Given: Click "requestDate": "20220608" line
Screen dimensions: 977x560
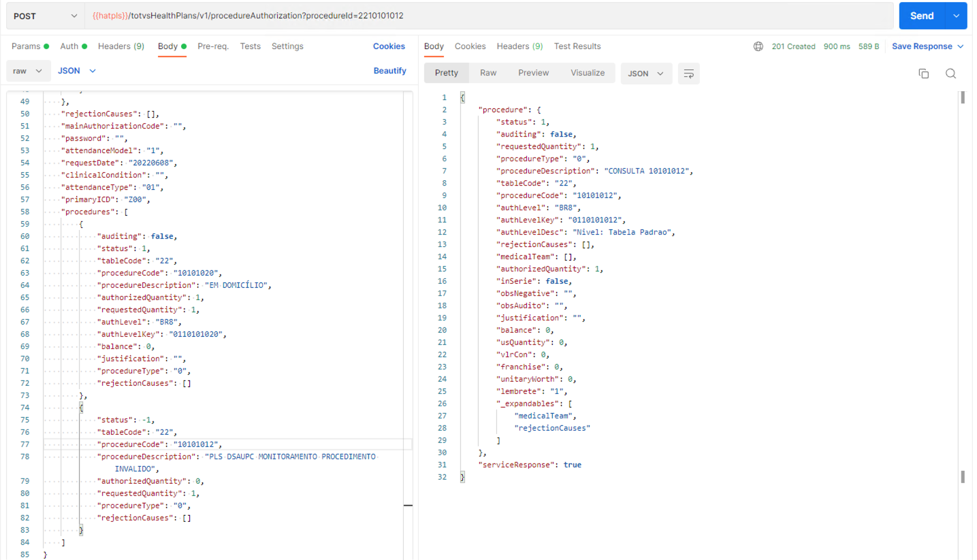Looking at the screenshot, I should 118,163.
